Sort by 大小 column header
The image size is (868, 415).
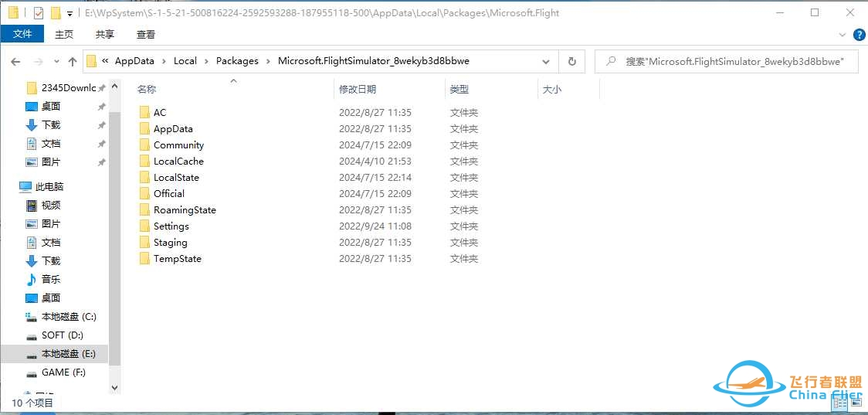(552, 89)
